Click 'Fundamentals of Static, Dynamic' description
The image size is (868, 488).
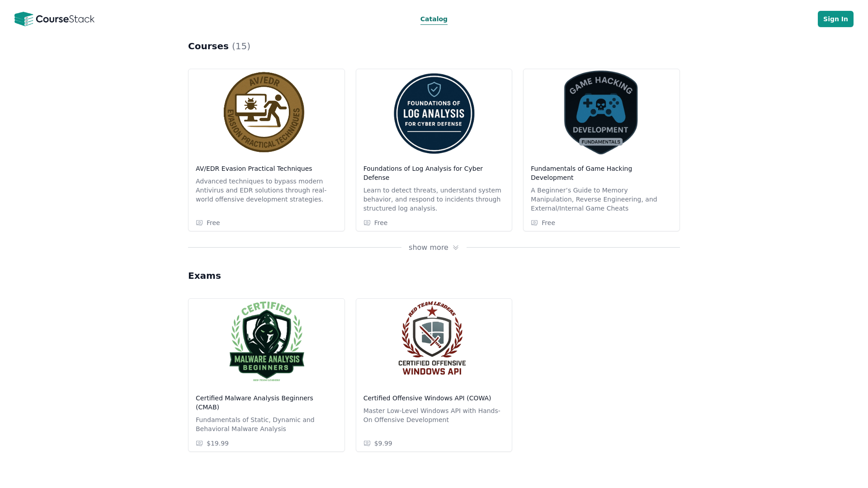(x=255, y=424)
